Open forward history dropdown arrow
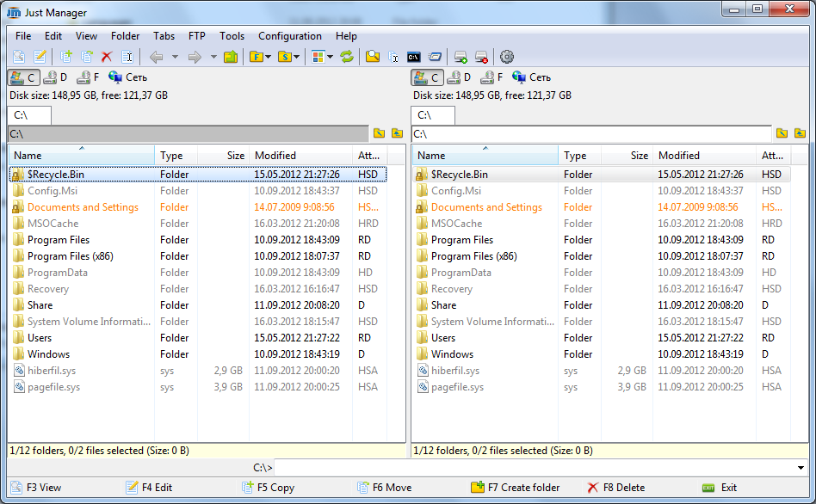Image resolution: width=816 pixels, height=504 pixels. pyautogui.click(x=213, y=57)
